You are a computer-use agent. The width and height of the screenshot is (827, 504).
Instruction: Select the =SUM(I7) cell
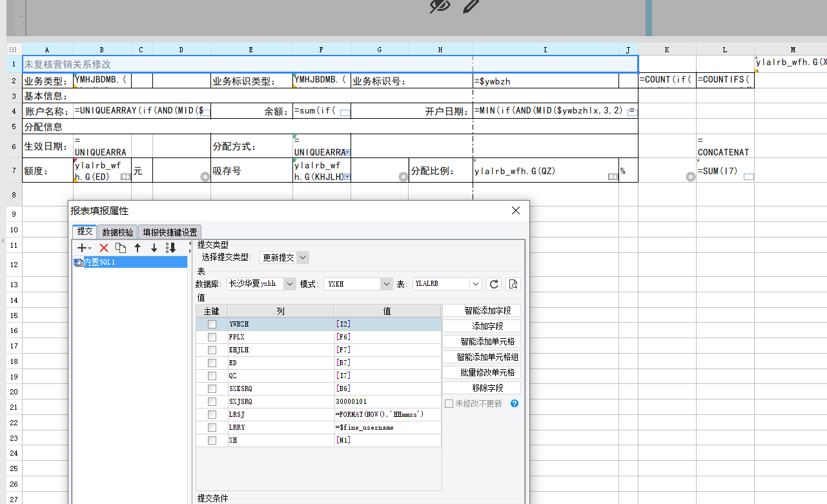[x=725, y=170]
